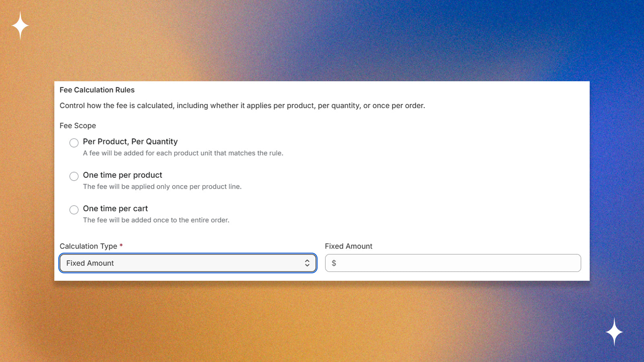The width and height of the screenshot is (644, 362).
Task: Click the One time per cart label text
Action: [x=115, y=208]
